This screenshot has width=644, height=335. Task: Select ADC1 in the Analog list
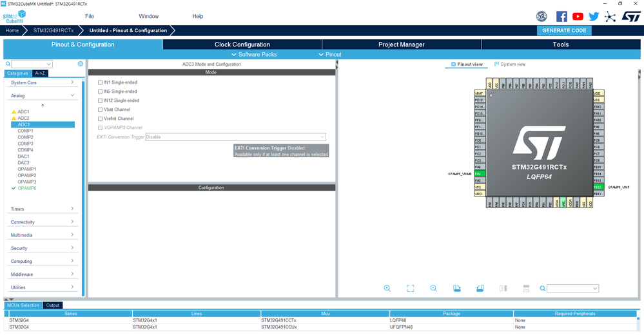click(23, 111)
